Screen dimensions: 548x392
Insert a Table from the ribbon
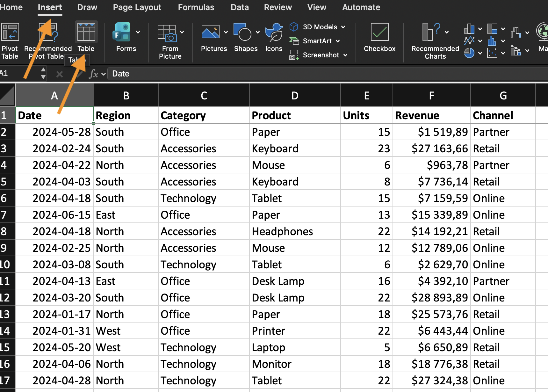pos(86,33)
